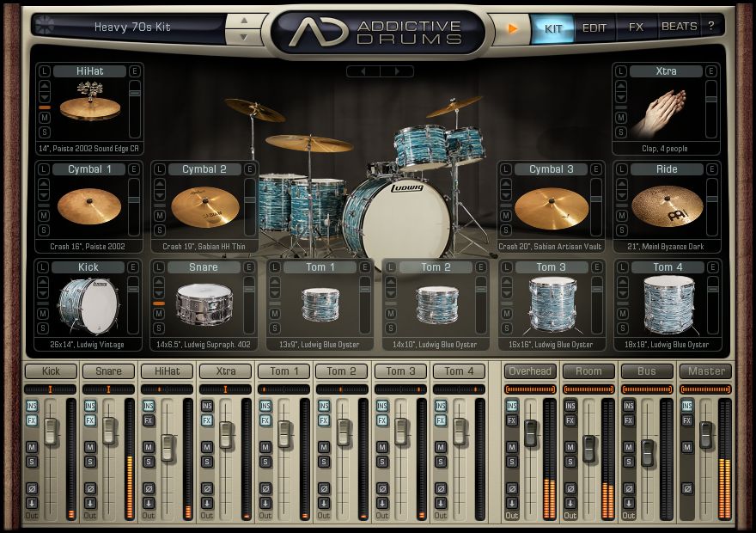The image size is (756, 533).
Task: Click the Snare drum image
Action: coord(204,305)
